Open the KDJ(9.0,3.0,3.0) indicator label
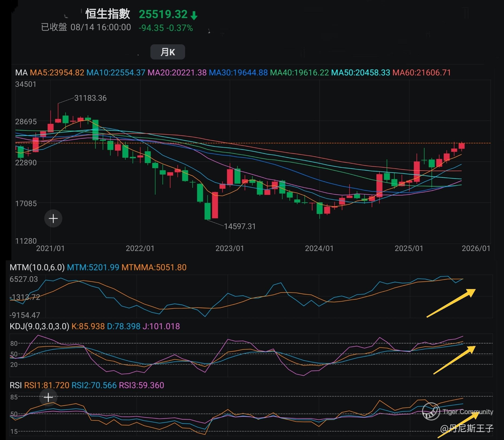The height and width of the screenshot is (440, 504). point(39,326)
